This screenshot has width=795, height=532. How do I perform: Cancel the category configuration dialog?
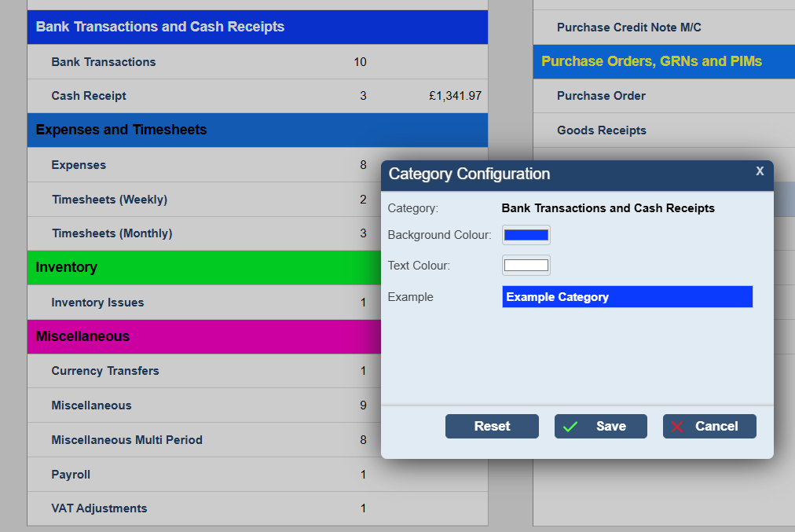point(709,426)
